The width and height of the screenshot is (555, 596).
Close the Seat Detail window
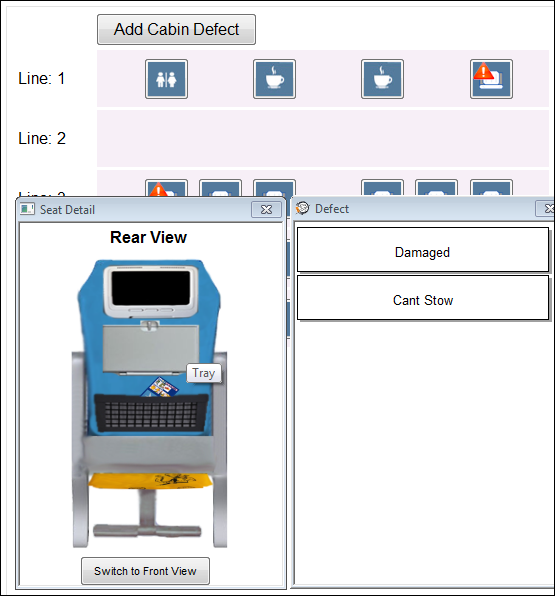[266, 209]
